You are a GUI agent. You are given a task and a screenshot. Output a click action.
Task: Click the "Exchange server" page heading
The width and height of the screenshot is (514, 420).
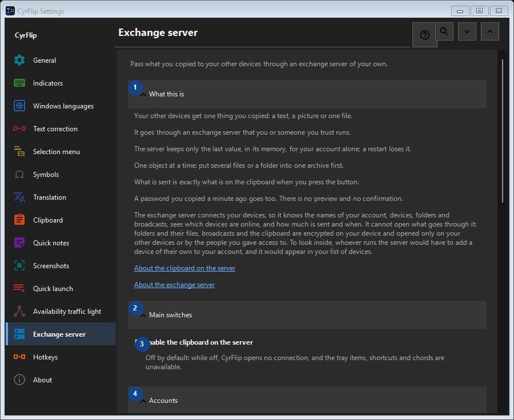158,33
